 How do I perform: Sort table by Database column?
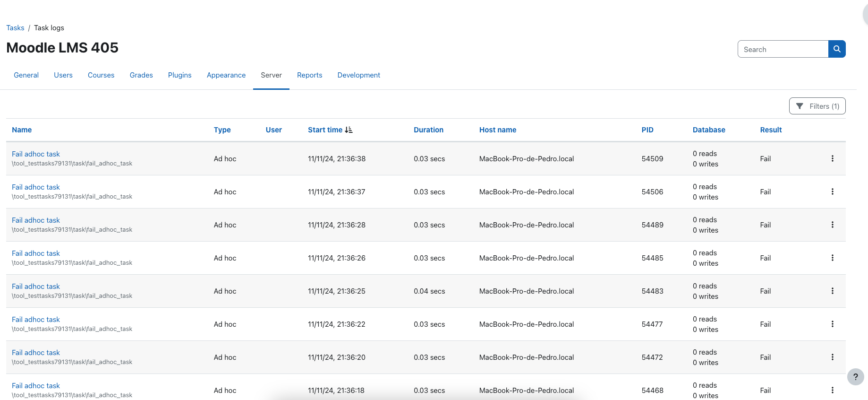click(x=709, y=130)
